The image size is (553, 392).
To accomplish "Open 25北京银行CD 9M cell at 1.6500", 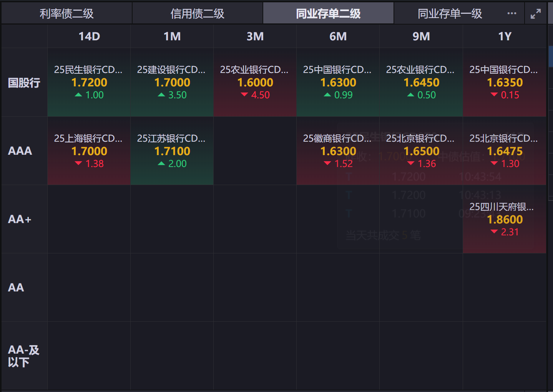I will 421,151.
